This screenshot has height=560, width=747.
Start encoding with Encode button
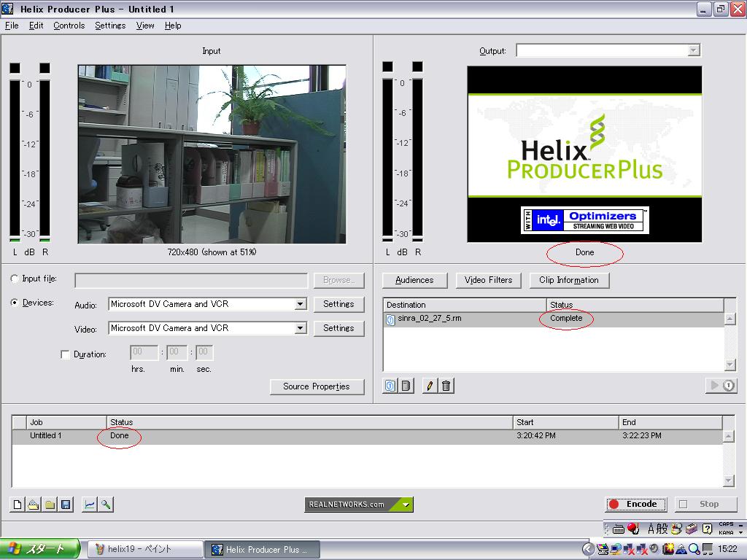click(x=635, y=505)
